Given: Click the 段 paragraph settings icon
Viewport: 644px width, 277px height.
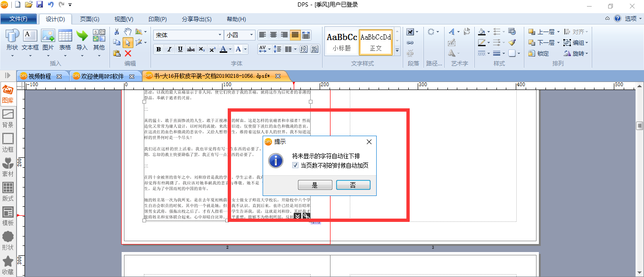Looking at the screenshot, I should (304, 49).
